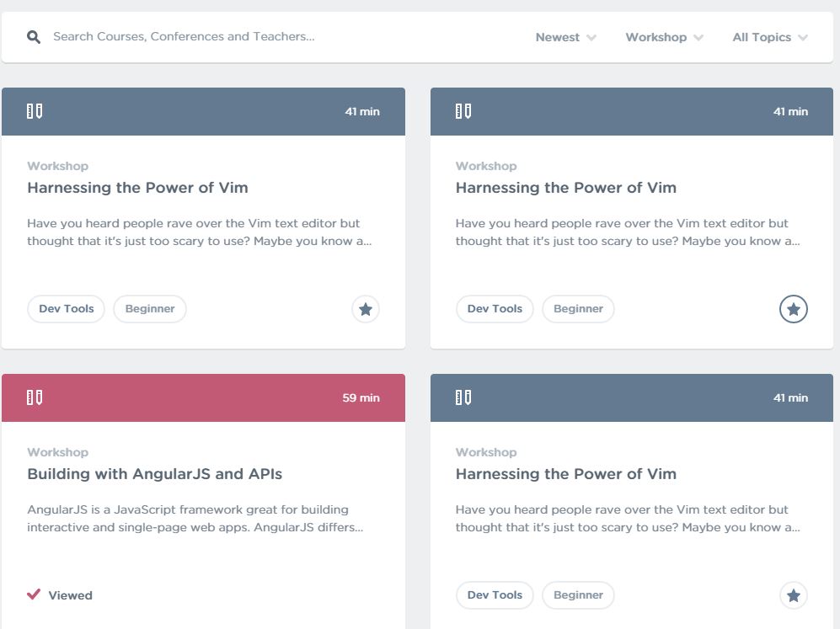Select the Beginner tag on the second Vim card

578,309
